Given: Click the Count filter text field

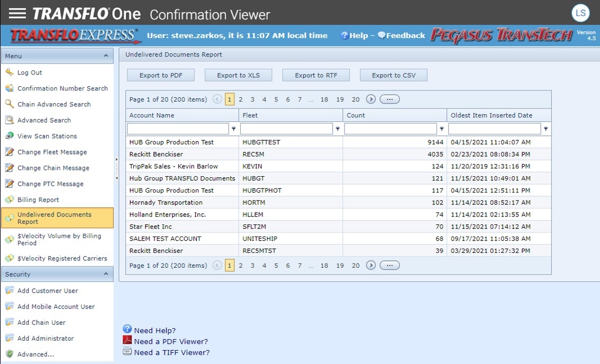Looking at the screenshot, I should pyautogui.click(x=390, y=129).
